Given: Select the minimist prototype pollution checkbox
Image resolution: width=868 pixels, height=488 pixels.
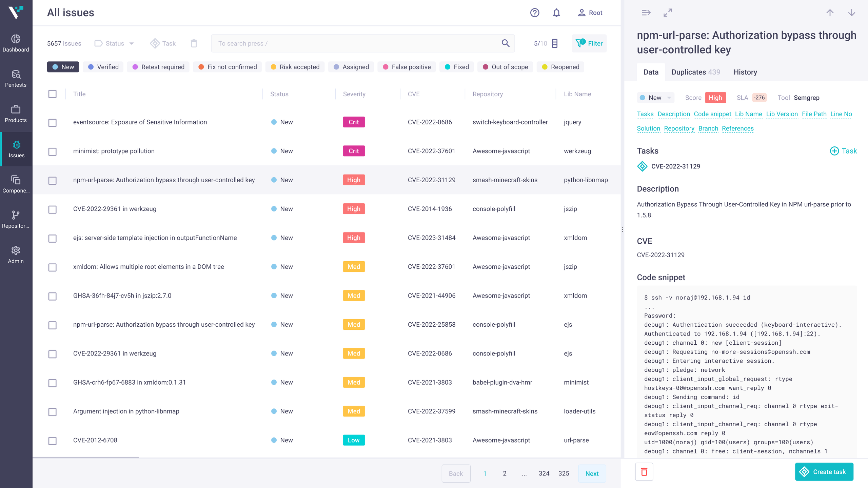Looking at the screenshot, I should 52,151.
